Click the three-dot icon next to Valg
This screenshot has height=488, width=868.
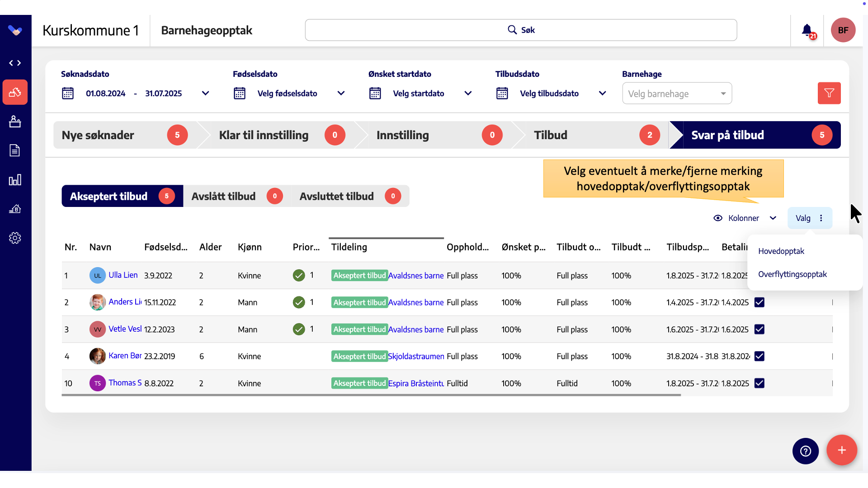821,218
